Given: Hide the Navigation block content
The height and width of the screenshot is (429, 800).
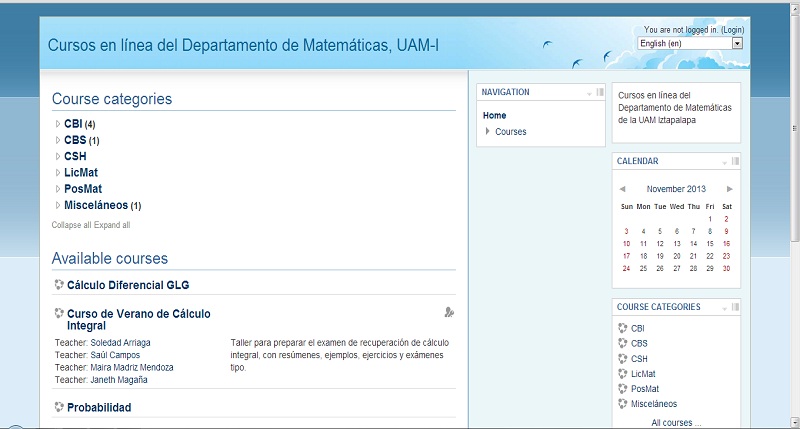Looking at the screenshot, I should coord(589,93).
